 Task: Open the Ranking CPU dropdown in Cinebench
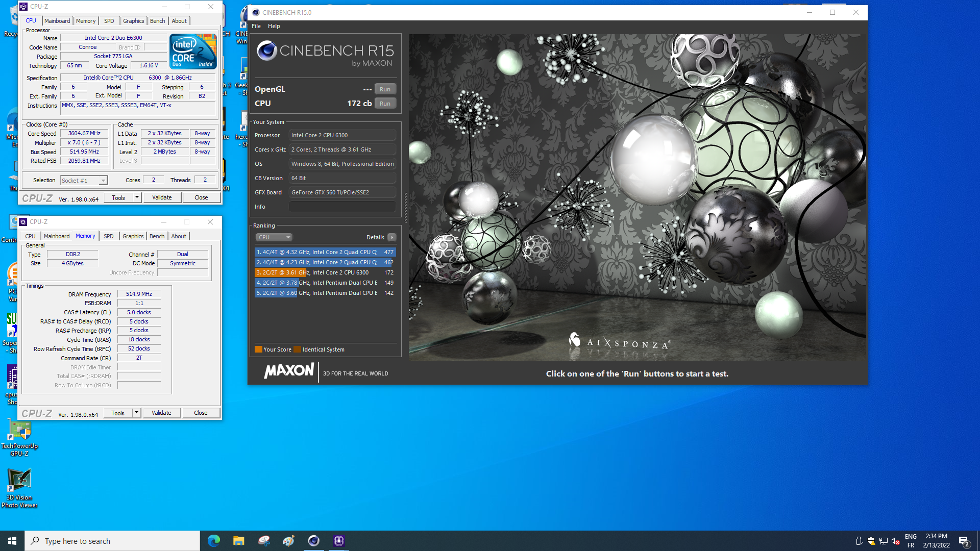pos(274,237)
